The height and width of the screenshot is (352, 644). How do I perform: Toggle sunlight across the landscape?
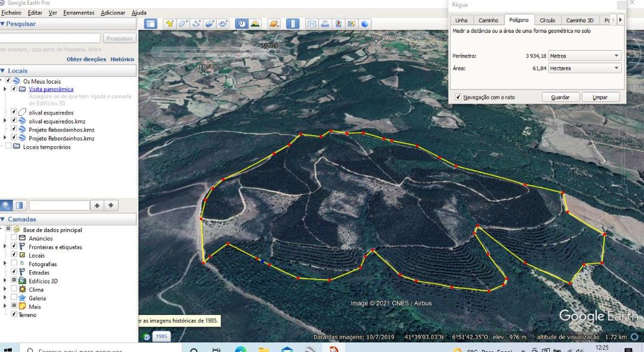[x=255, y=24]
